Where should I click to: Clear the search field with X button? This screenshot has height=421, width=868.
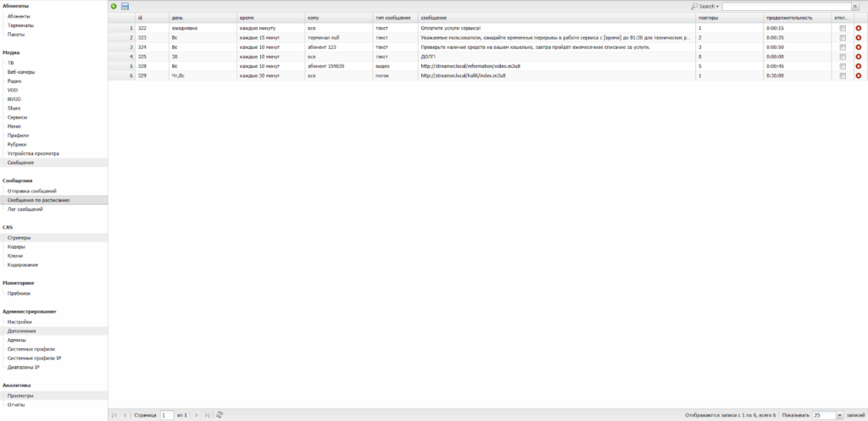point(855,6)
